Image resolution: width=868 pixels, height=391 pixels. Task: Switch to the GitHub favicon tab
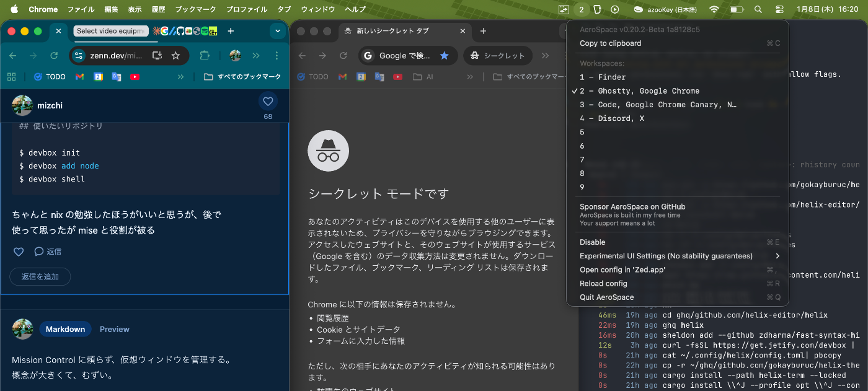[x=180, y=31]
